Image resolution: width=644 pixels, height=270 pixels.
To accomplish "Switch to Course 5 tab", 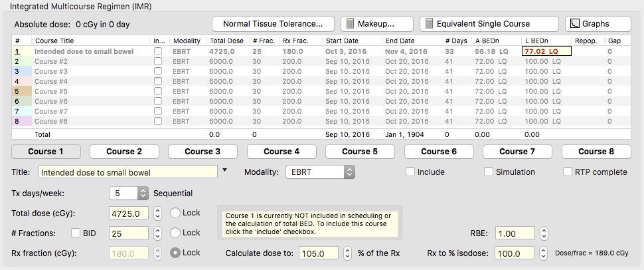I will coord(360,152).
